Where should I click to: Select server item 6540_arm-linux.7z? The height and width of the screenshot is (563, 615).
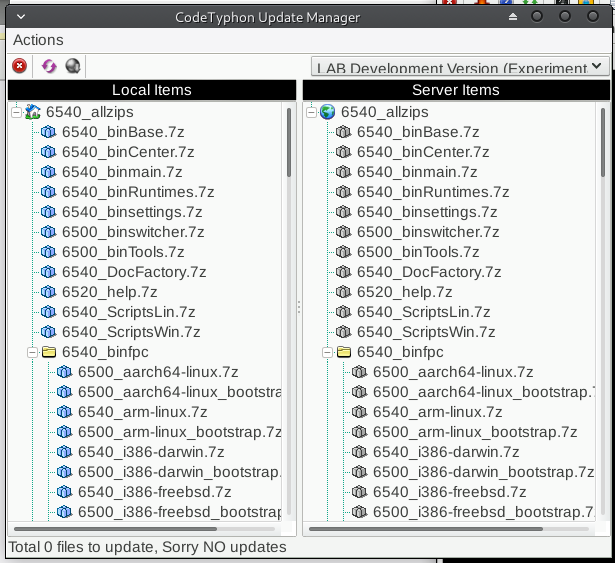pos(437,412)
